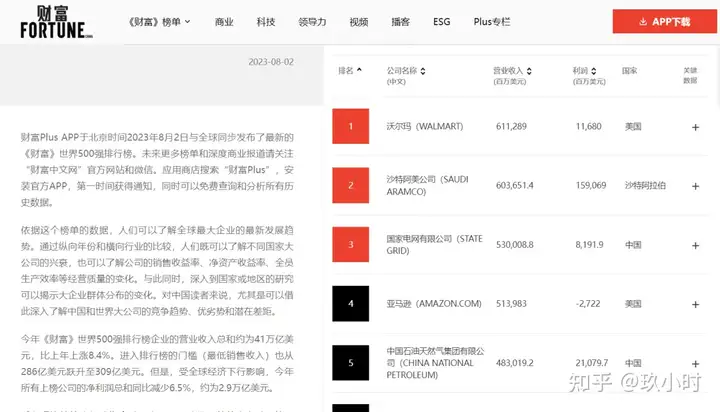This screenshot has width=720, height=412.
Task: Click company name 中国石油天然气集团有限公司
Action: coord(435,363)
